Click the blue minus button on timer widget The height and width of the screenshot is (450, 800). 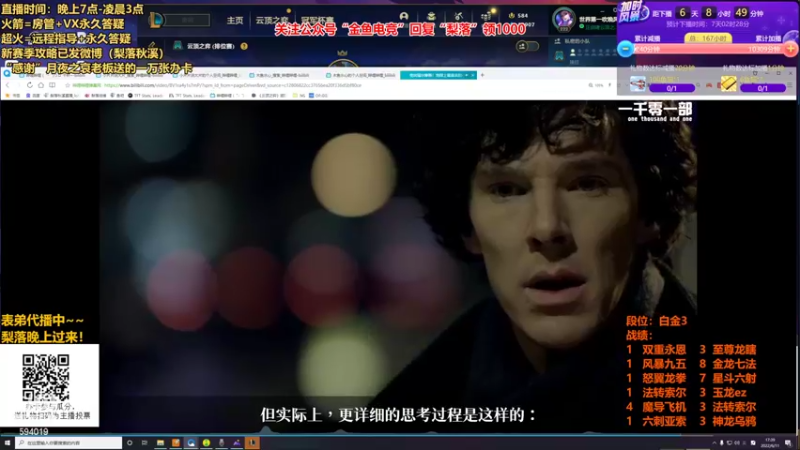pyautogui.click(x=626, y=49)
